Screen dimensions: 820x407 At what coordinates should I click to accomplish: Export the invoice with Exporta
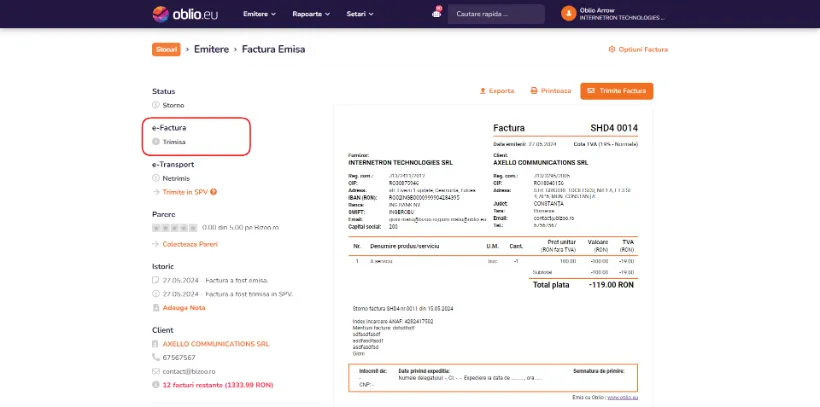point(497,91)
